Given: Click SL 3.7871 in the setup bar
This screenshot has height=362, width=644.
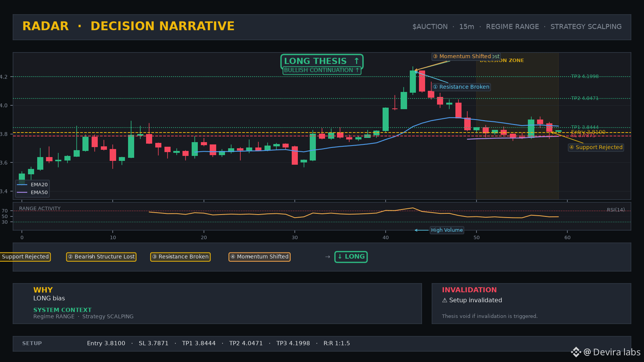Looking at the screenshot, I should pos(153,343).
